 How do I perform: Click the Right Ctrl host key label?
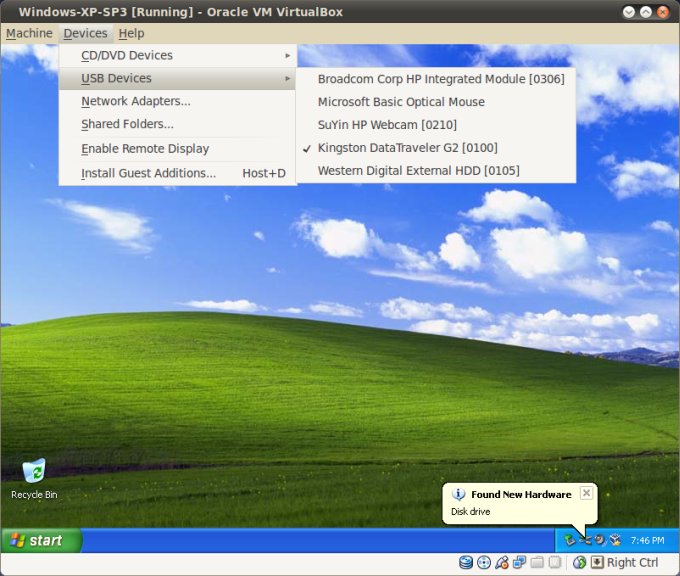click(632, 563)
